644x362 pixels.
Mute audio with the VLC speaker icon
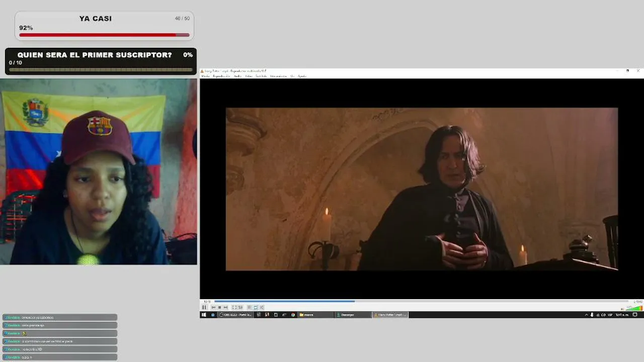623,308
